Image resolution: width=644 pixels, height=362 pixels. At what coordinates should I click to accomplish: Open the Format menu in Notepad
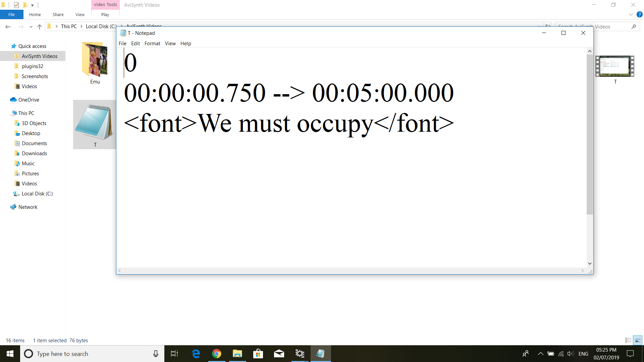tap(152, 44)
